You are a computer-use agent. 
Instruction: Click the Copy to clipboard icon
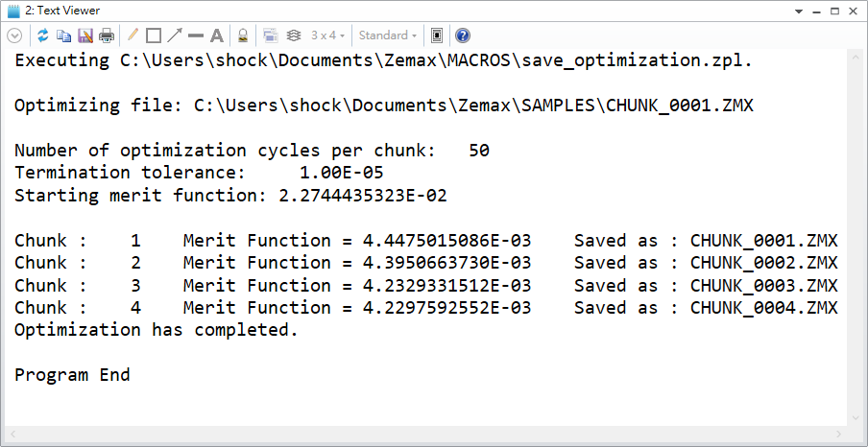click(x=63, y=35)
